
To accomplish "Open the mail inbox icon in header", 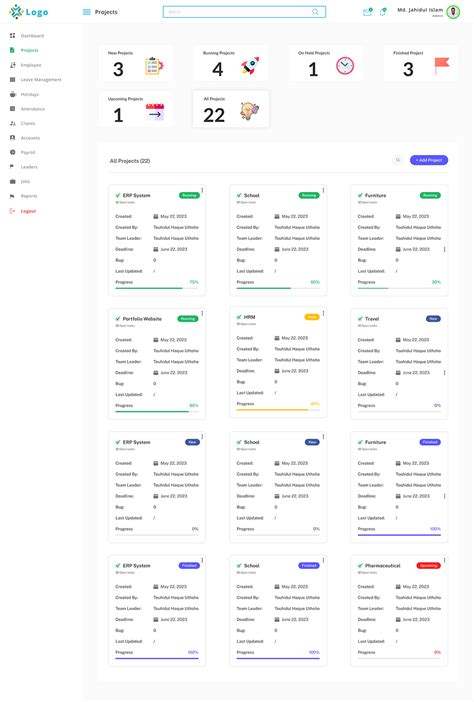I will coord(368,12).
